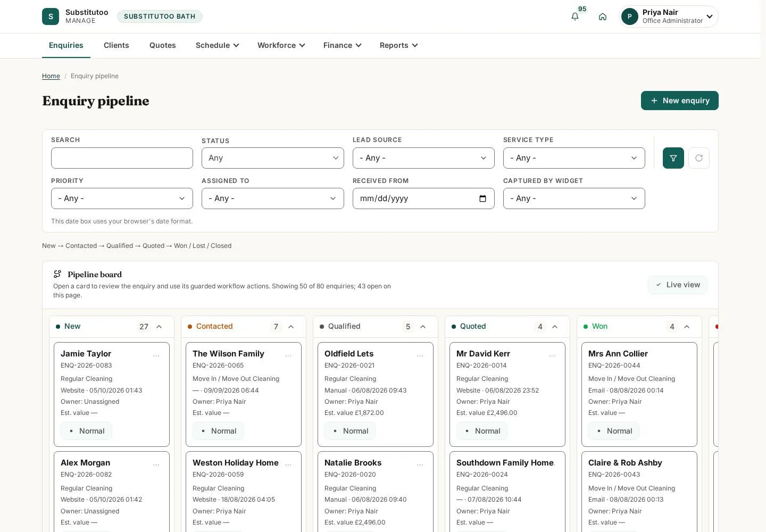Click the Substitutoo S logo
This screenshot has height=532, width=766.
[x=51, y=16]
